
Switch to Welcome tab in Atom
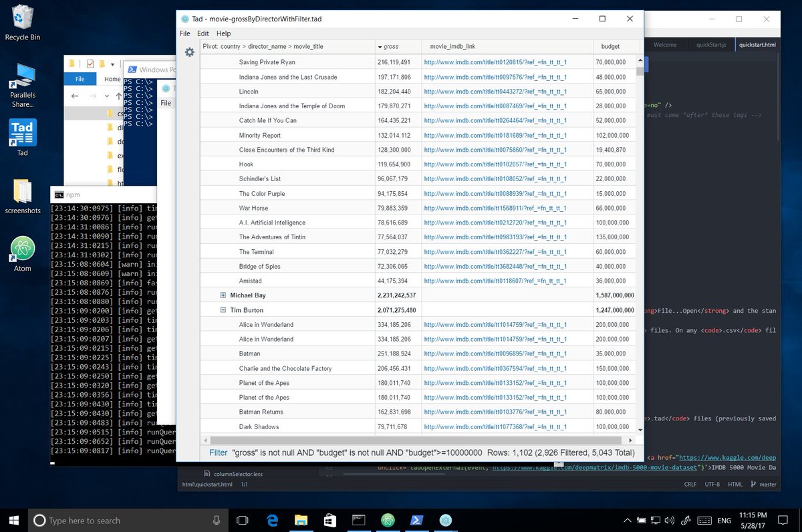coord(665,45)
